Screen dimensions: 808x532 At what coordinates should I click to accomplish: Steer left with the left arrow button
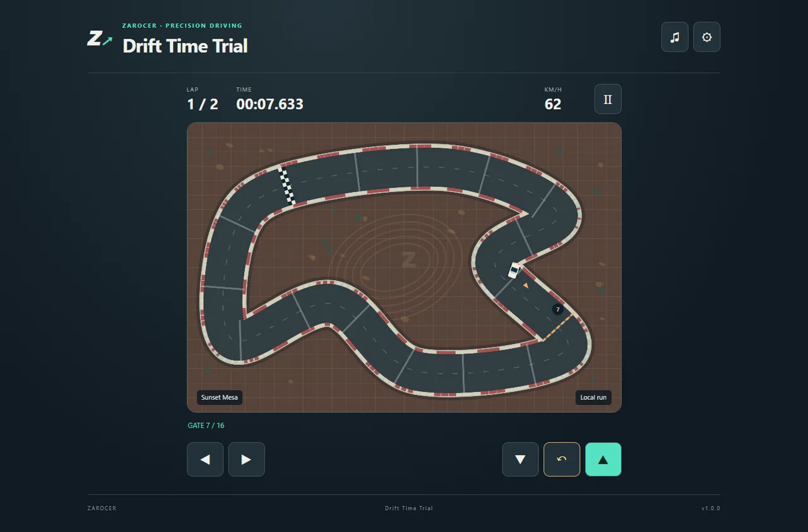[205, 459]
